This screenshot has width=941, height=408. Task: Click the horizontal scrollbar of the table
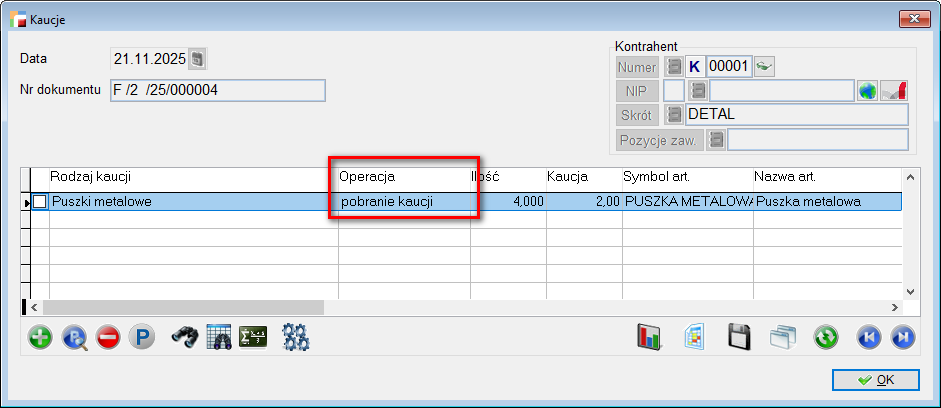tap(460, 307)
